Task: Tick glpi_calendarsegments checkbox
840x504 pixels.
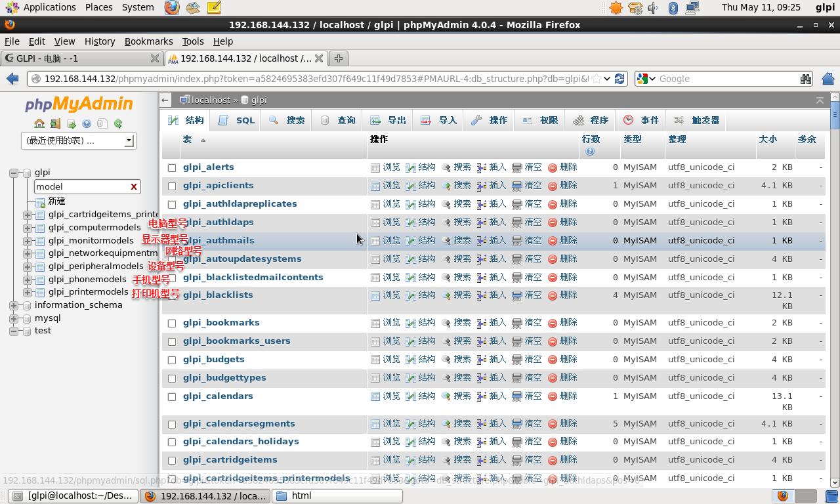Action: point(172,425)
